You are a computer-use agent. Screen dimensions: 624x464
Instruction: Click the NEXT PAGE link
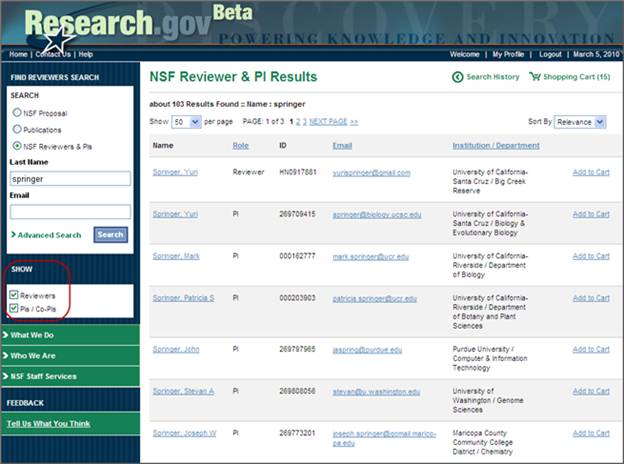328,121
